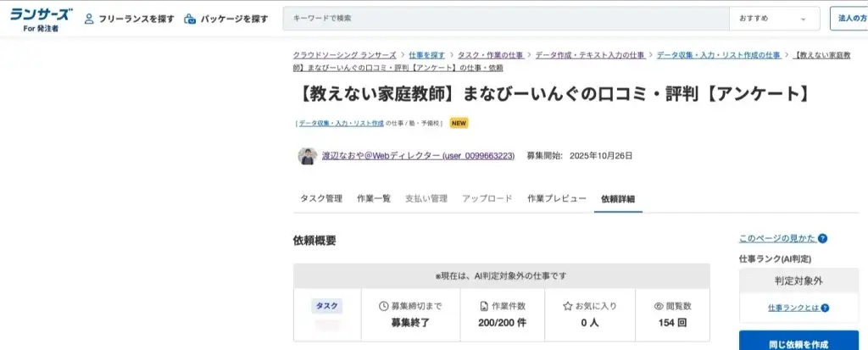Click the 同じ依頼を作成 button
The width and height of the screenshot is (868, 350).
[798, 341]
